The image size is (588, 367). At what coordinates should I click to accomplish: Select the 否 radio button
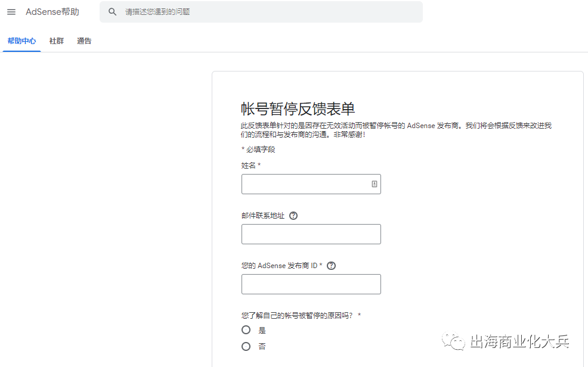[x=246, y=346]
